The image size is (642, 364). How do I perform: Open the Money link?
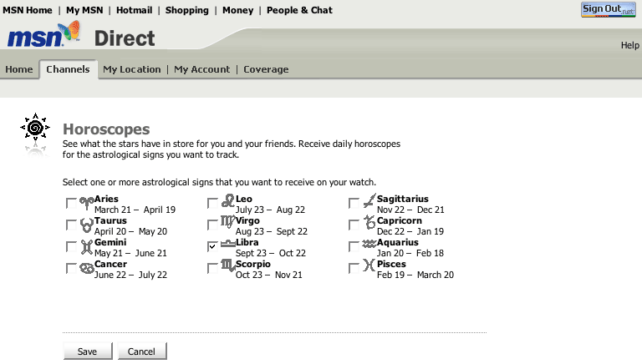click(238, 11)
